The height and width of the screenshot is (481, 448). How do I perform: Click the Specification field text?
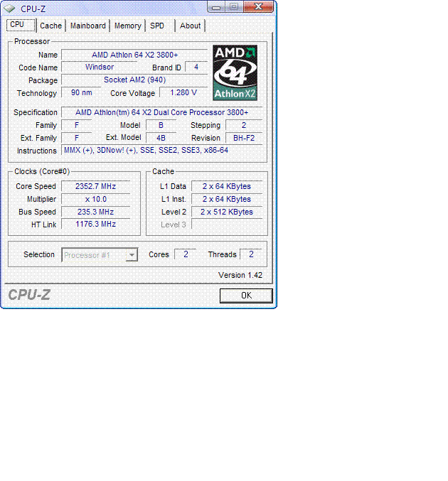[162, 112]
